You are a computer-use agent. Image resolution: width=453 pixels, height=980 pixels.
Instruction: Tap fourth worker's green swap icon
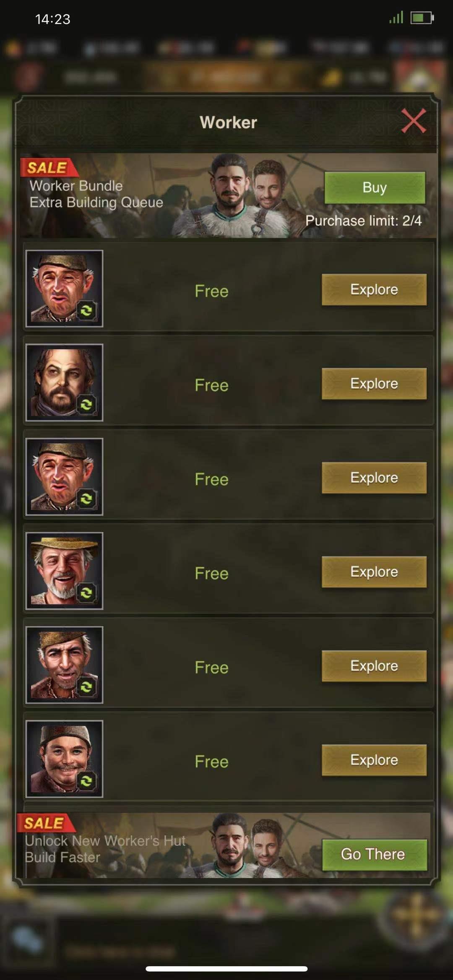tap(86, 593)
